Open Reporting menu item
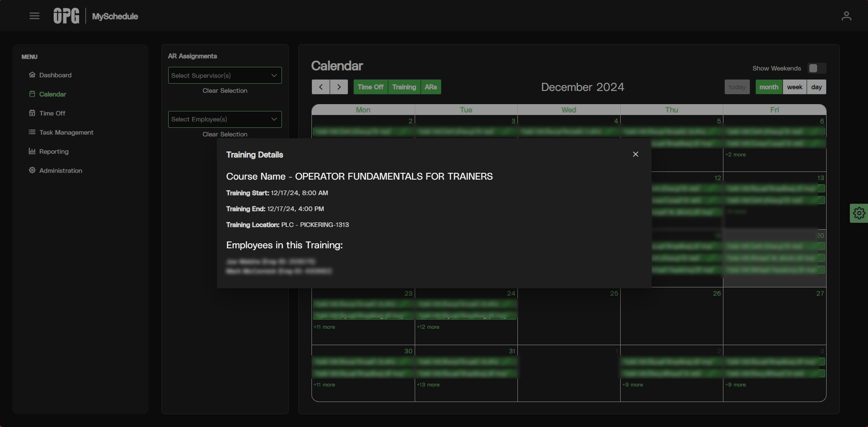This screenshot has height=427, width=868. (x=54, y=151)
